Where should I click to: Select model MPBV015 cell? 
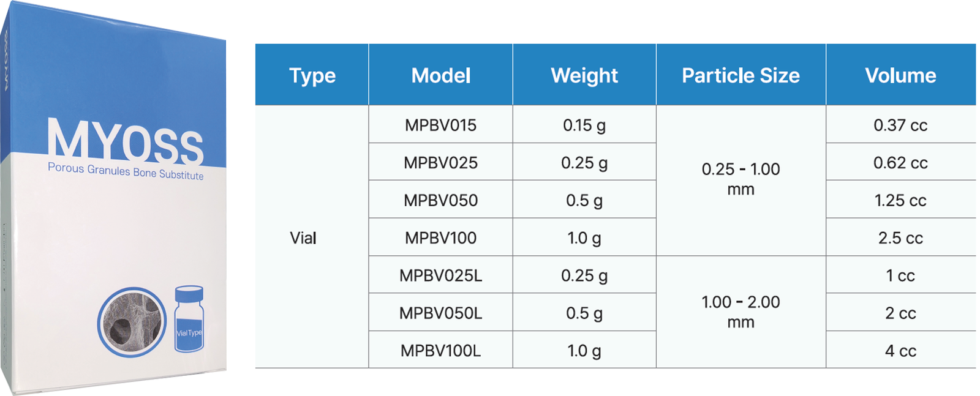pyautogui.click(x=440, y=125)
